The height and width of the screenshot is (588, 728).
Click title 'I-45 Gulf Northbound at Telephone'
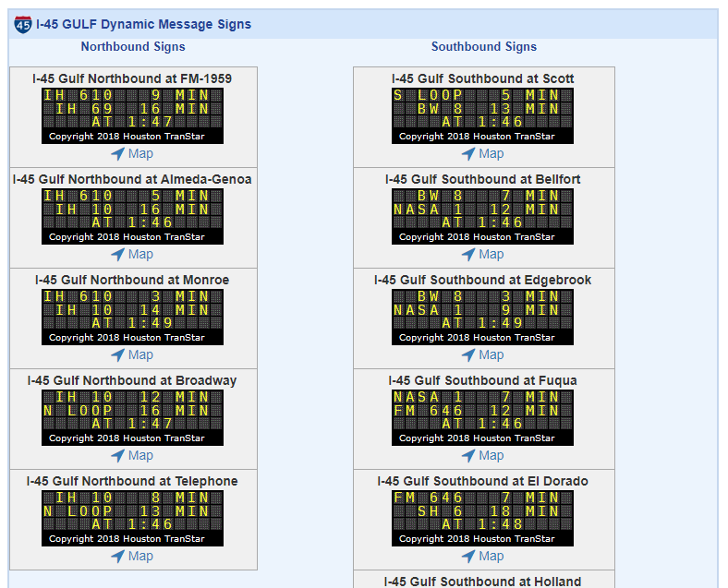point(132,481)
